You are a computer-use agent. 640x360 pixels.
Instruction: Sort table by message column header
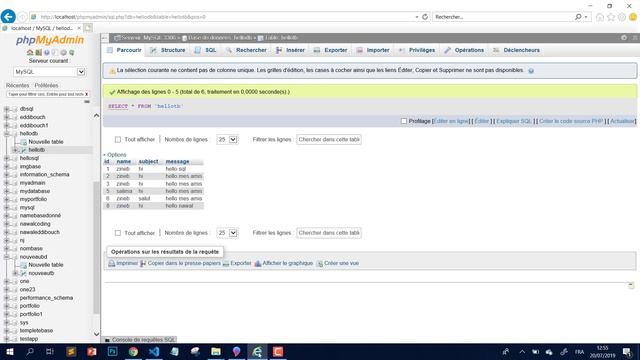pyautogui.click(x=177, y=162)
